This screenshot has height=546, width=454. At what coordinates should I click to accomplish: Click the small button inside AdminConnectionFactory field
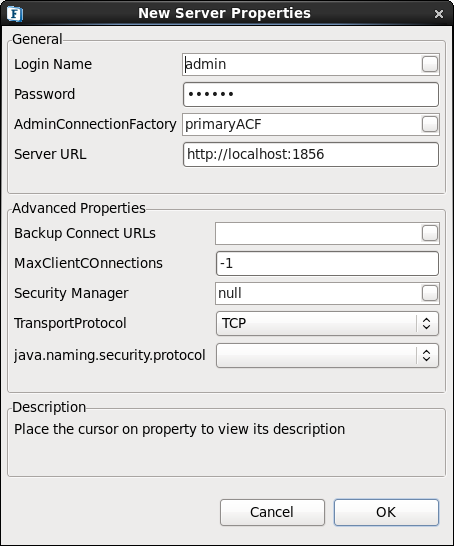pos(430,124)
